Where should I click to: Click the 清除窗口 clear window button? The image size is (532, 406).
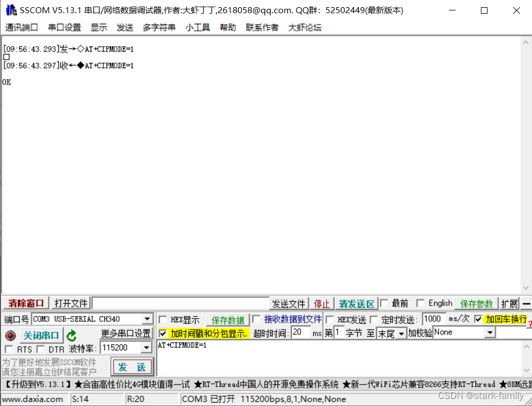point(25,303)
